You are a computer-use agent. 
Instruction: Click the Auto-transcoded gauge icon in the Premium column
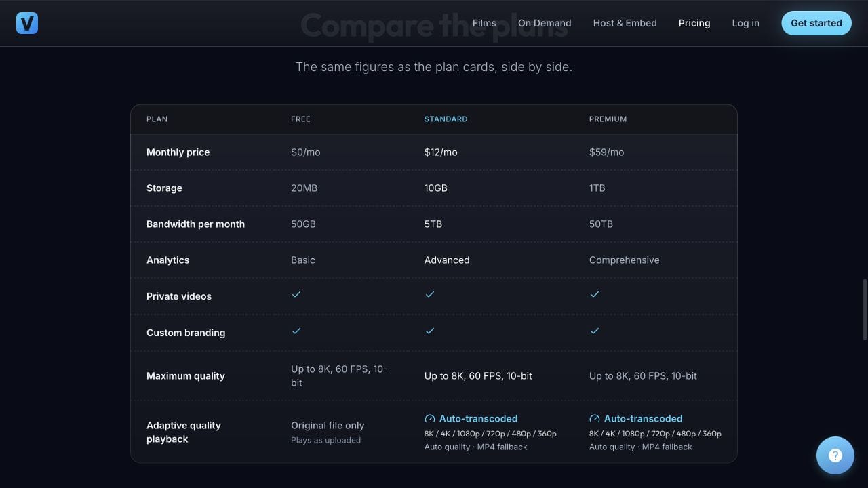point(594,419)
